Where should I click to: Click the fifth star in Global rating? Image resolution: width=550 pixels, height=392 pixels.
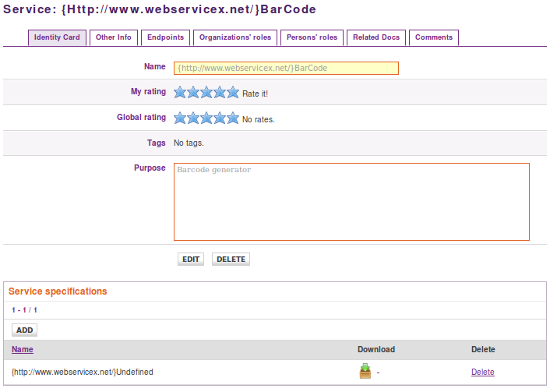233,118
